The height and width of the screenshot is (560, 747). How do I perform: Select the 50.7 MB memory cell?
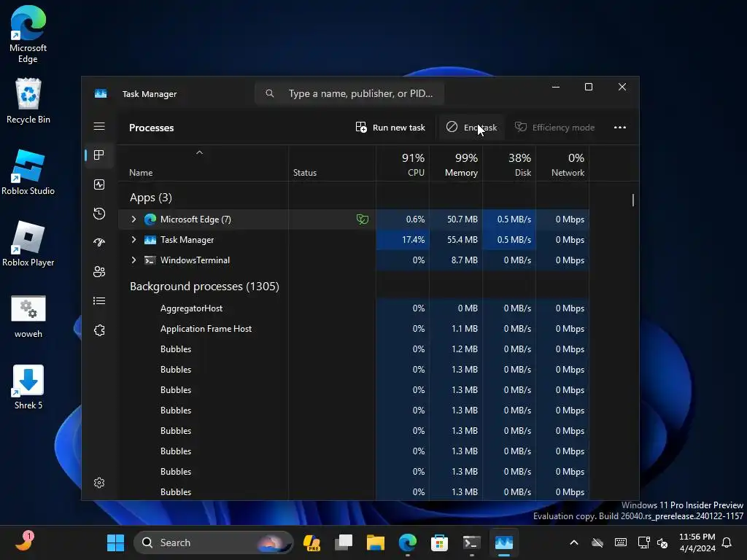(x=456, y=219)
